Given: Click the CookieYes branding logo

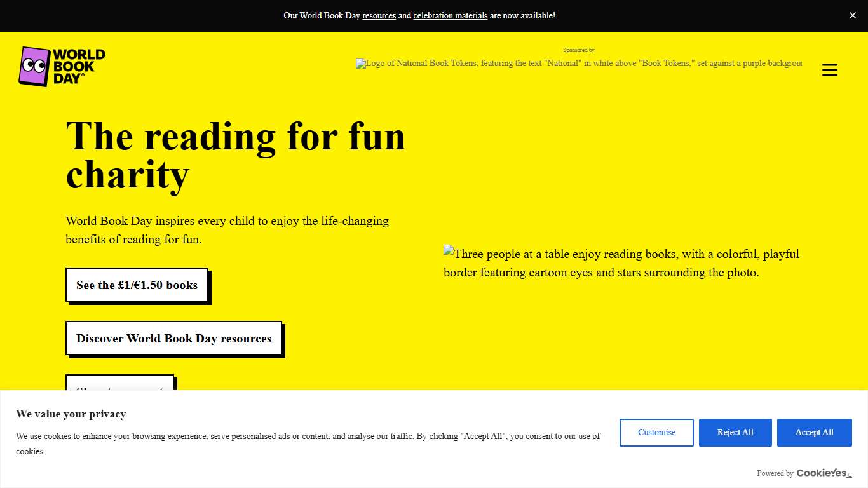Looking at the screenshot, I should coord(823,473).
